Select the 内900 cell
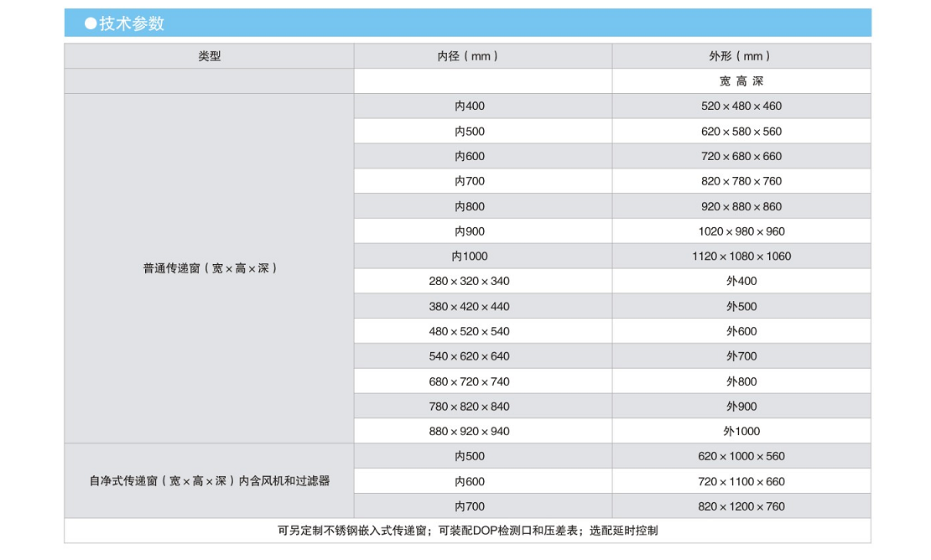This screenshot has width=931, height=560. point(483,231)
